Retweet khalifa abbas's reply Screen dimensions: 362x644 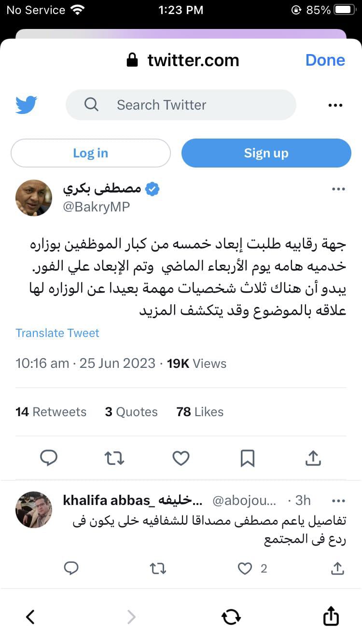158,569
